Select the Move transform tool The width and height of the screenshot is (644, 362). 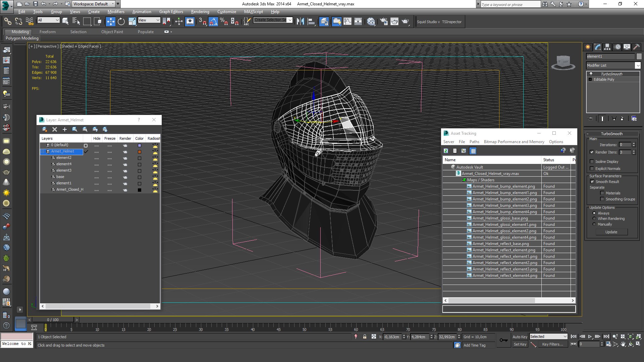click(110, 22)
